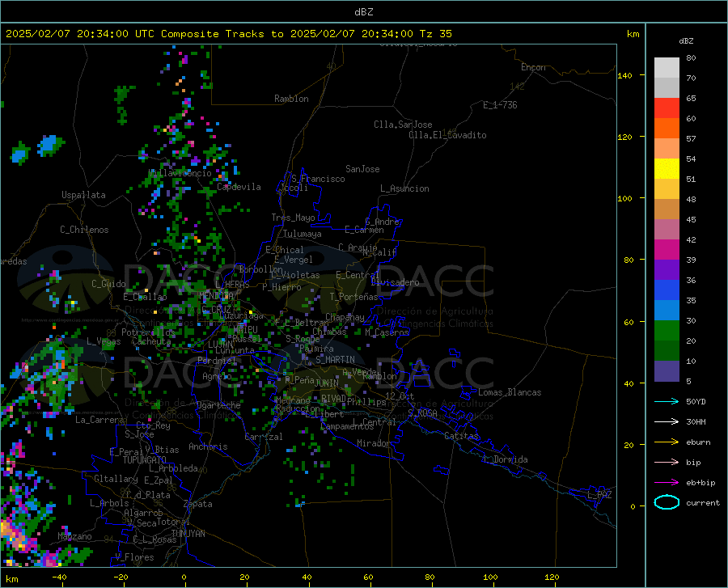Viewport: 728px width, 588px height.
Task: Select the purple 36-39 dBZ swatch
Action: pyautogui.click(x=667, y=270)
